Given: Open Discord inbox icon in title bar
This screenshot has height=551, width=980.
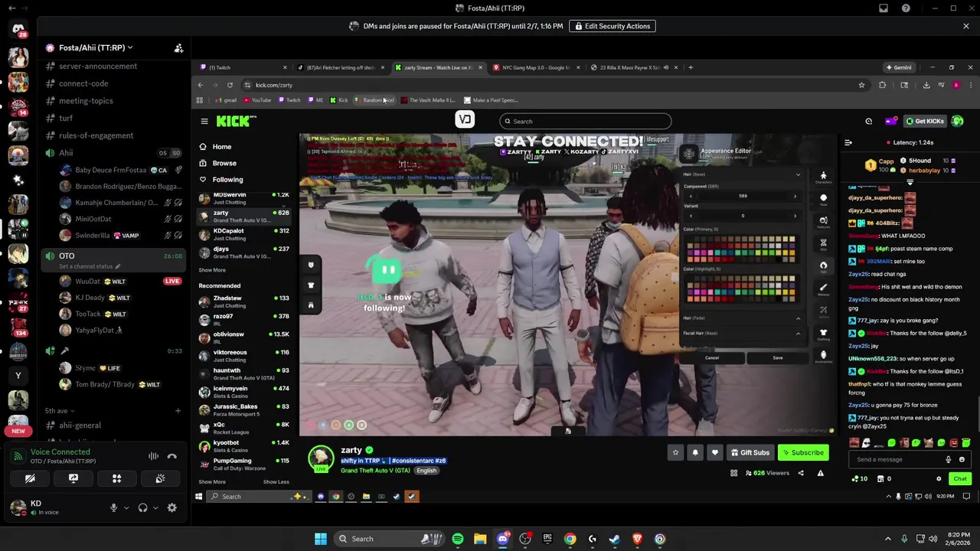Looking at the screenshot, I should coord(884,8).
